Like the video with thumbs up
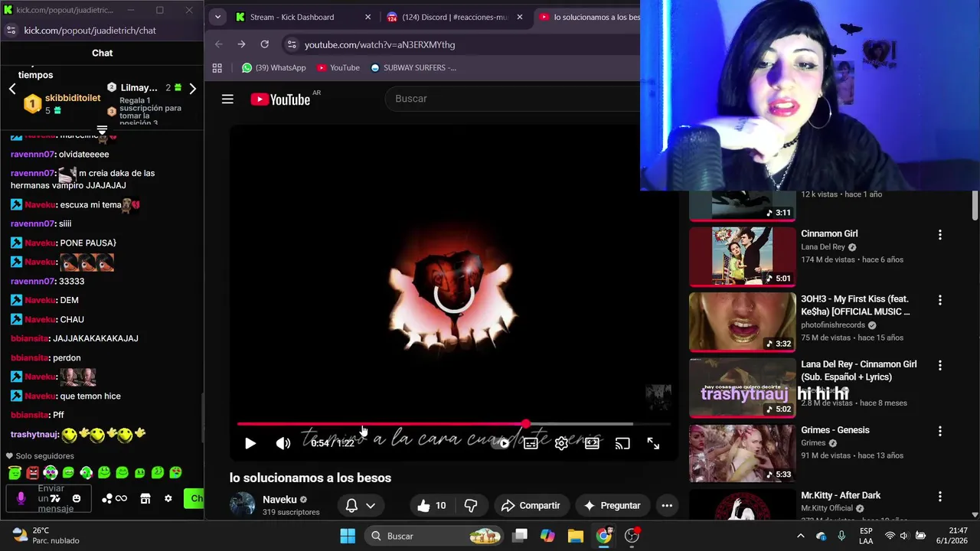This screenshot has width=980, height=551. pyautogui.click(x=433, y=505)
